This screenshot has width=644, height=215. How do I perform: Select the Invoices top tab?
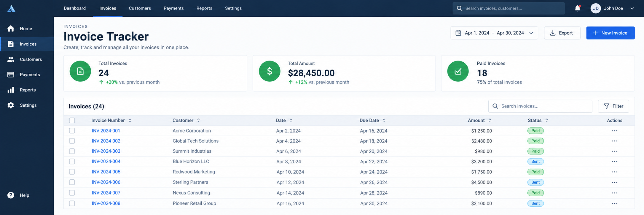point(108,8)
